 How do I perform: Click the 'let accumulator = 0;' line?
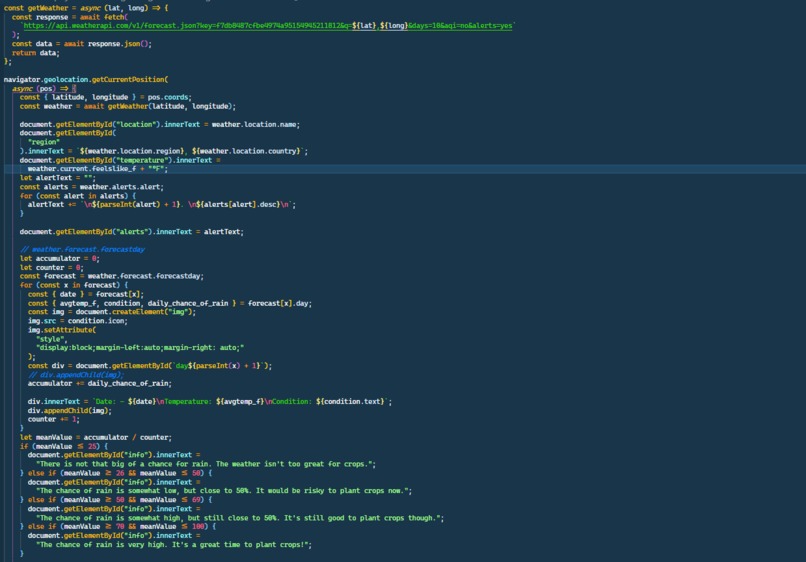click(x=60, y=259)
